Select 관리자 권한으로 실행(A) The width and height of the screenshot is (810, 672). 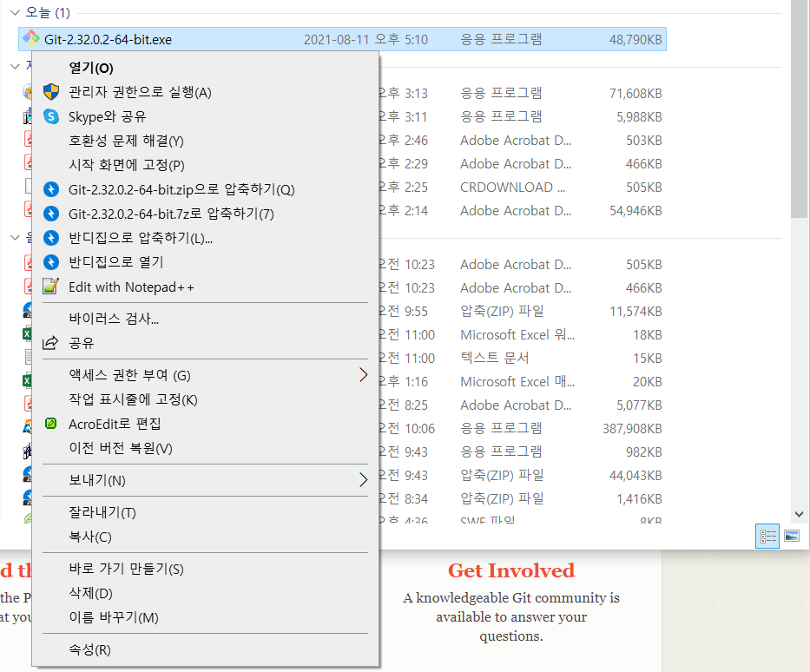click(x=205, y=92)
